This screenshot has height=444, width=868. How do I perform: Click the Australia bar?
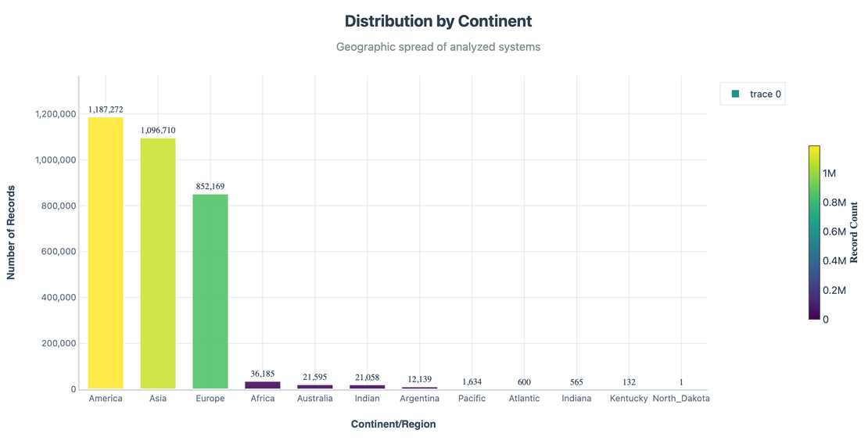315,386
